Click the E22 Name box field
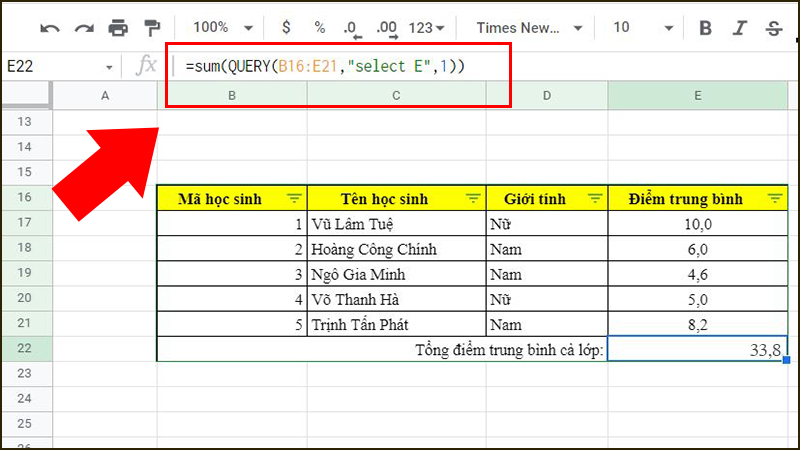800x450 pixels. [x=59, y=66]
